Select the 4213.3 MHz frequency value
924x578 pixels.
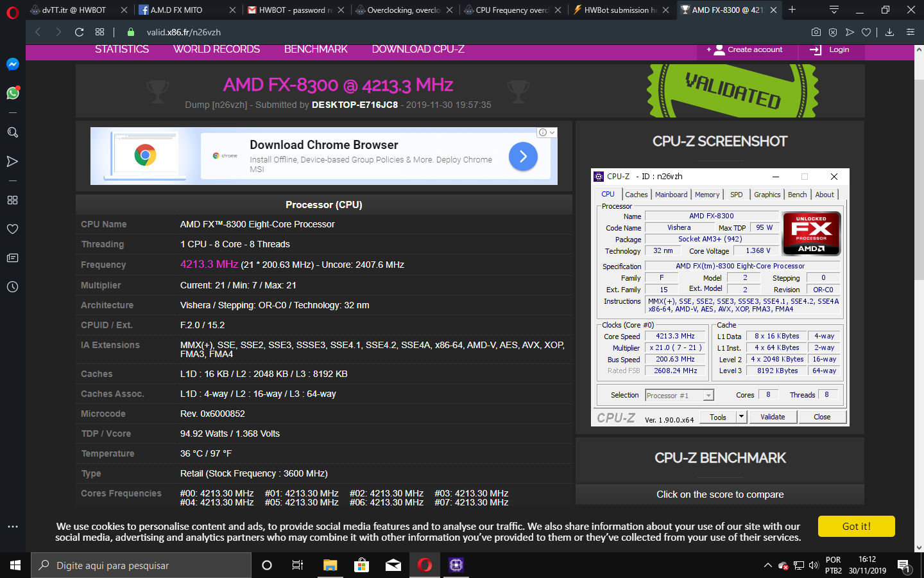coord(209,264)
